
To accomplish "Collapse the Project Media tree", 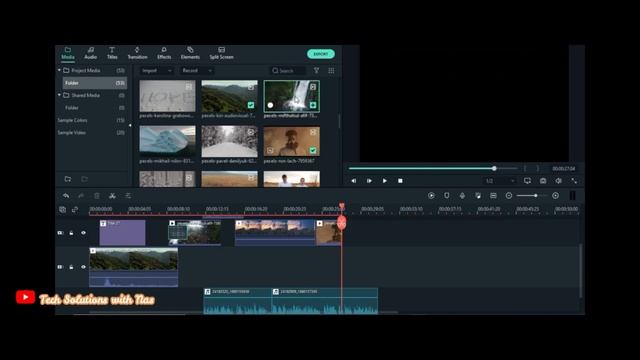I will coord(59,70).
